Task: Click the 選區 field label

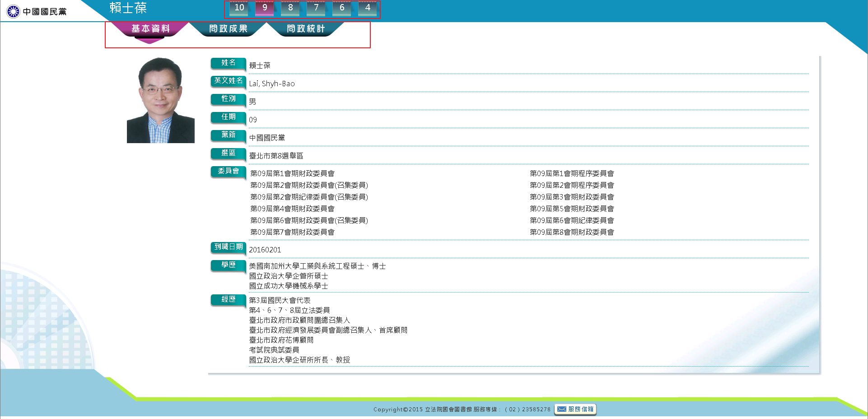Action: click(228, 153)
